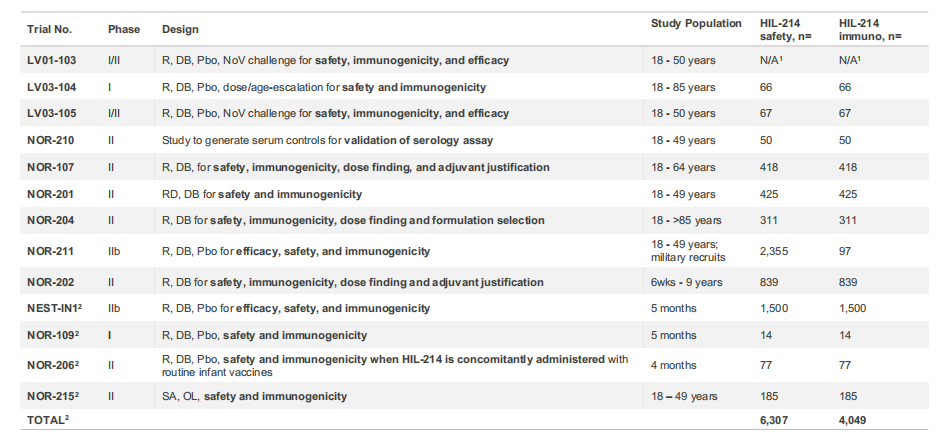Click the NEST-IN1 trial identifier
Screen dimensions: 948x439
[x=54, y=308]
